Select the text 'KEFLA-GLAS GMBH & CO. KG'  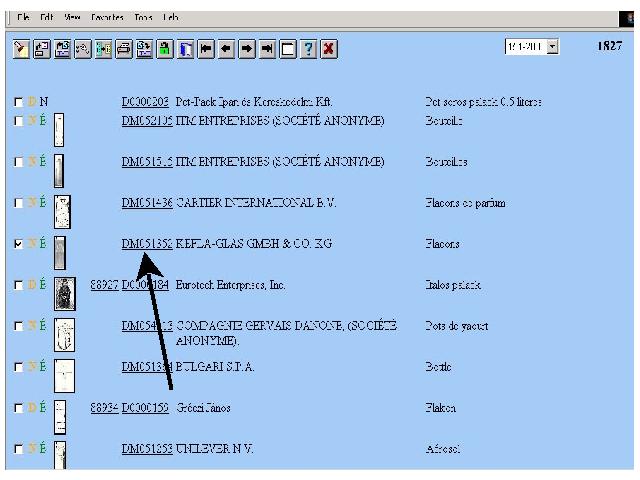(x=254, y=244)
